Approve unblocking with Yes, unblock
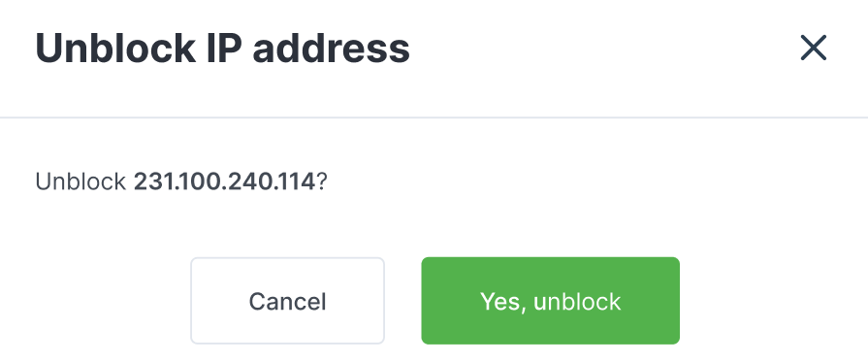868x362 pixels. pos(550,301)
